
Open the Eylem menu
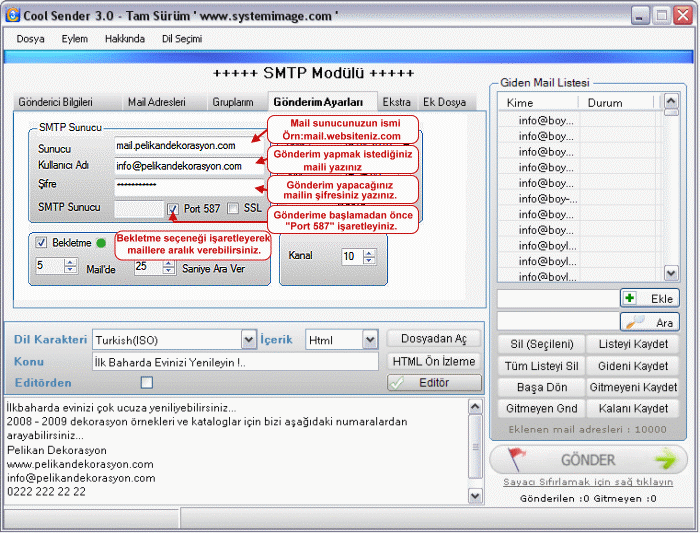tap(75, 39)
